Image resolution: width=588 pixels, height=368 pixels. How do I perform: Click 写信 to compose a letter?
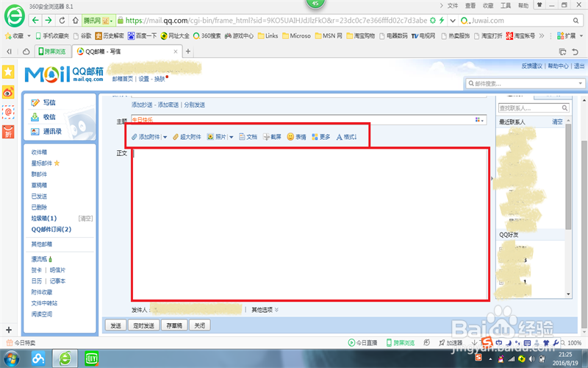[43, 102]
